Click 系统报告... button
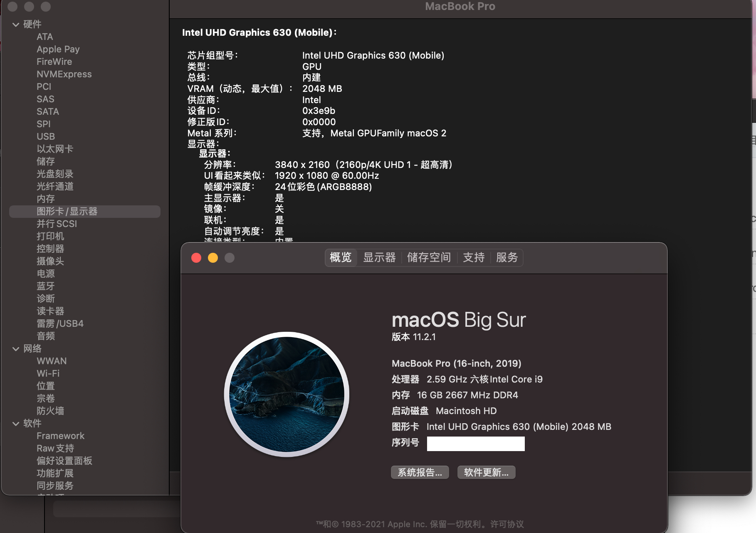This screenshot has width=756, height=533. pos(420,472)
